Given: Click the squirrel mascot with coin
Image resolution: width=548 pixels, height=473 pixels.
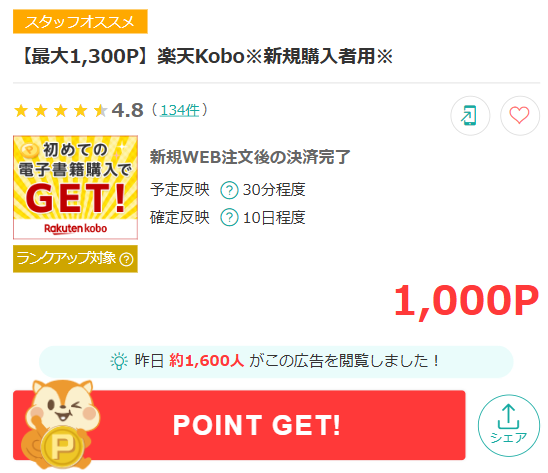Looking at the screenshot, I should click(59, 424).
